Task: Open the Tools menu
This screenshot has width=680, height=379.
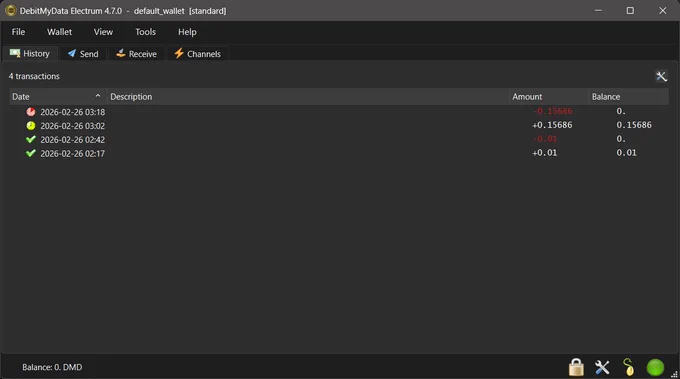Action: [145, 32]
